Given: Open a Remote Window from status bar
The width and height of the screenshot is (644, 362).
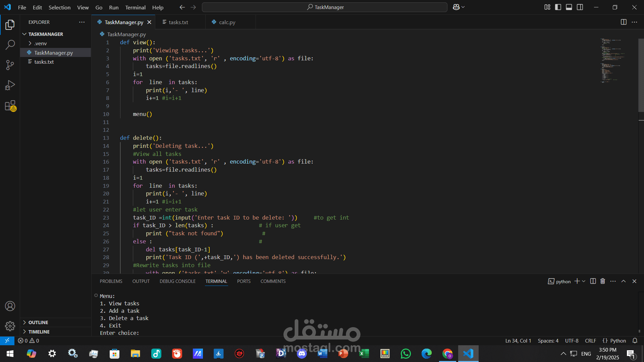Looking at the screenshot, I should [7, 341].
